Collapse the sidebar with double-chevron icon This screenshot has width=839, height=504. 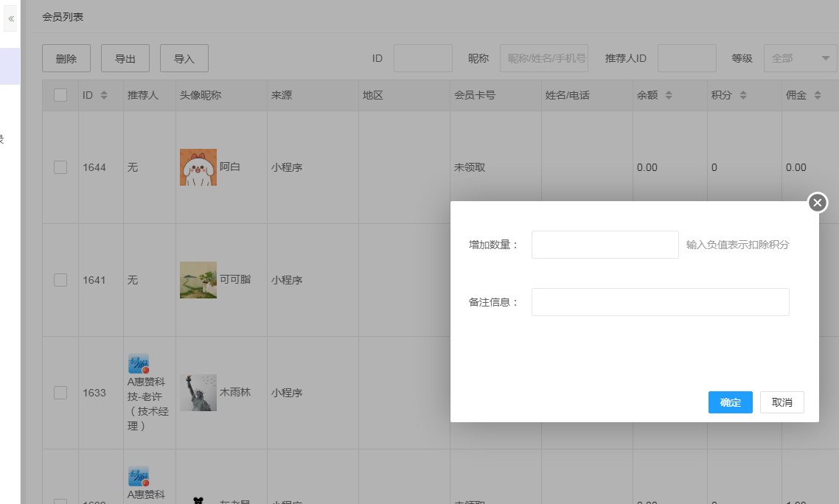pyautogui.click(x=11, y=18)
